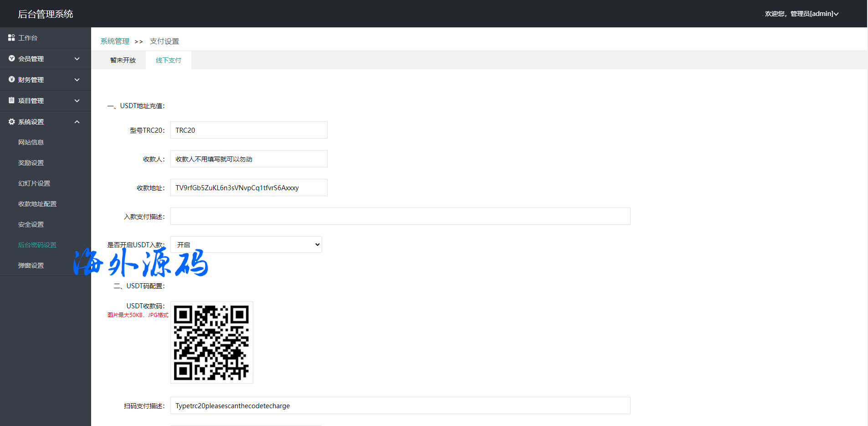Click the 系统管理 breadcrumb link
Image resolution: width=868 pixels, height=426 pixels.
(115, 42)
